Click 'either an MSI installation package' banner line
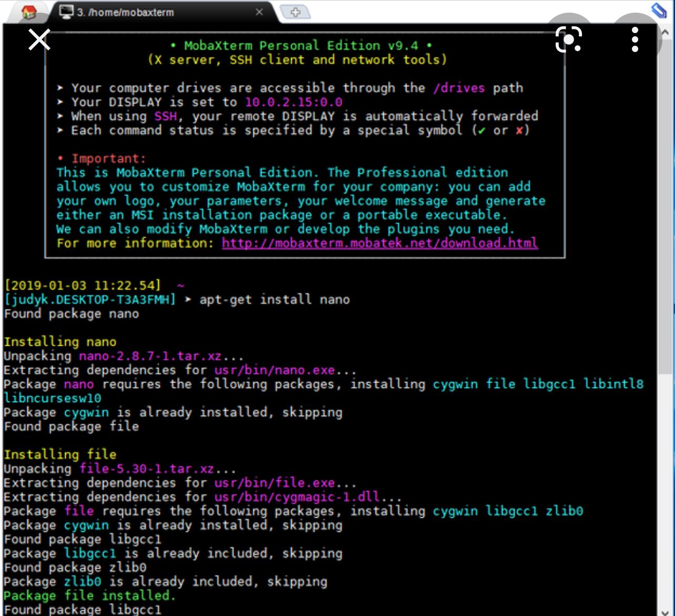The image size is (675, 616). tap(282, 215)
